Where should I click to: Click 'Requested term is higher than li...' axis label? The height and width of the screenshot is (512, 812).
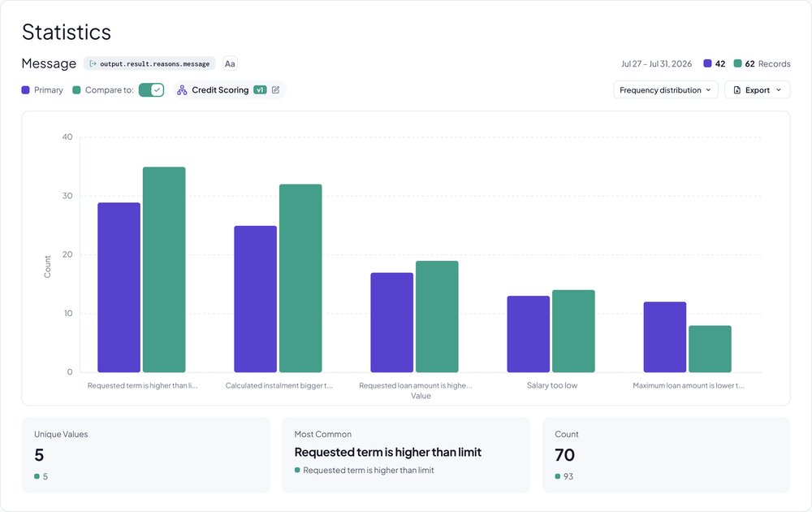coord(142,385)
